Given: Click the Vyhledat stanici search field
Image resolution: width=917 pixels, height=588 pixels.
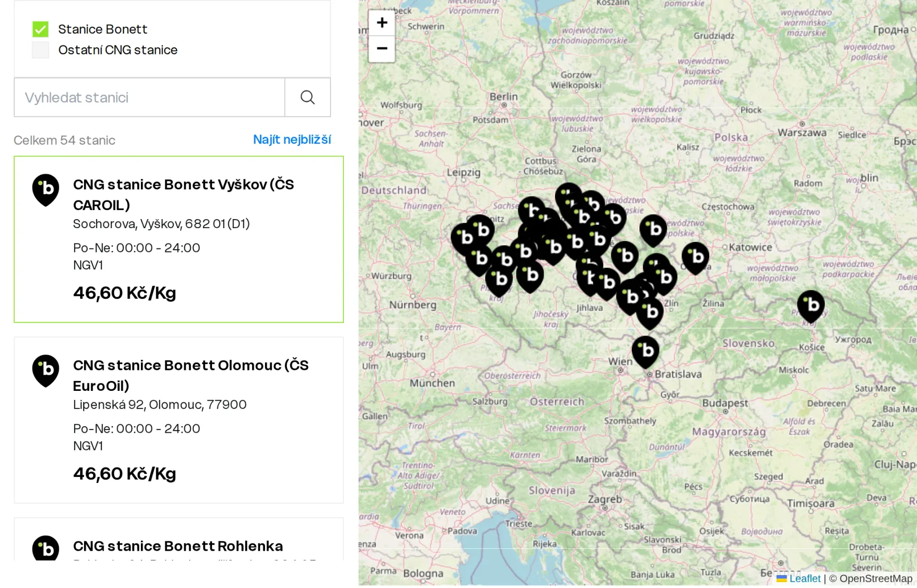Looking at the screenshot, I should 149,97.
